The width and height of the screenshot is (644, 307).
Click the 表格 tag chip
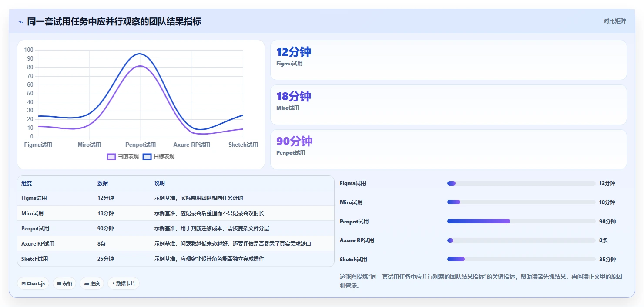point(64,283)
